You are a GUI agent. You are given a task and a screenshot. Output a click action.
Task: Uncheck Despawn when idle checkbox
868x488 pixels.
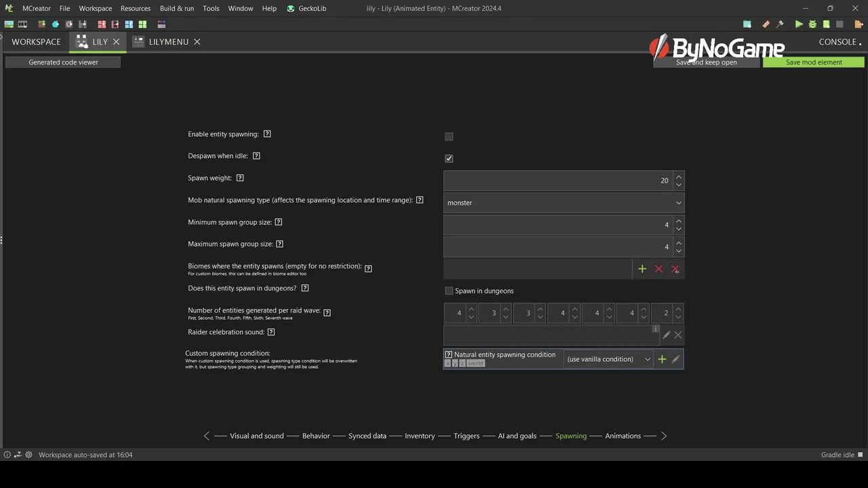click(x=449, y=159)
